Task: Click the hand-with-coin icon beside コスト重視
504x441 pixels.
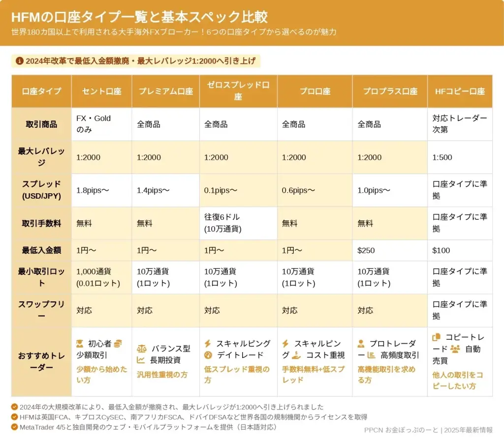Action: [x=296, y=355]
